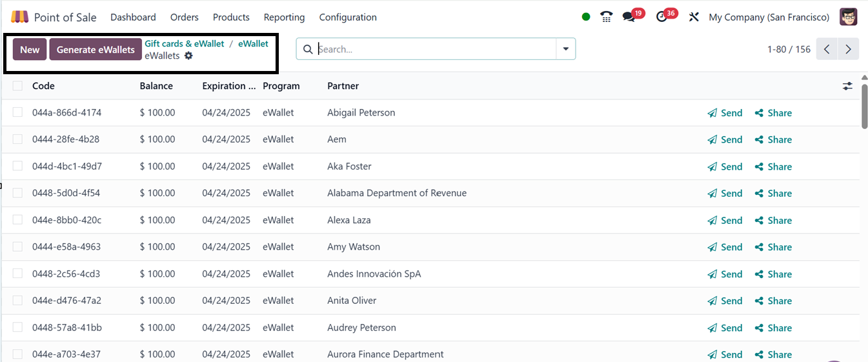Click the eWallets gear settings icon
This screenshot has height=362, width=868.
click(x=188, y=56)
